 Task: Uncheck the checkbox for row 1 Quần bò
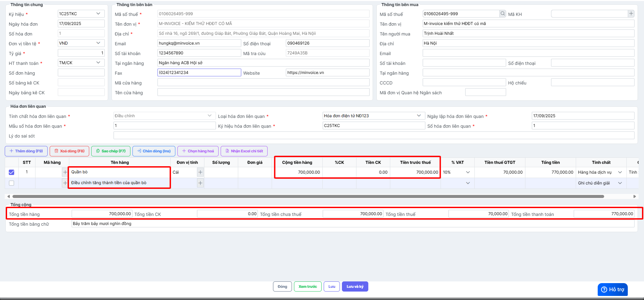(11, 172)
